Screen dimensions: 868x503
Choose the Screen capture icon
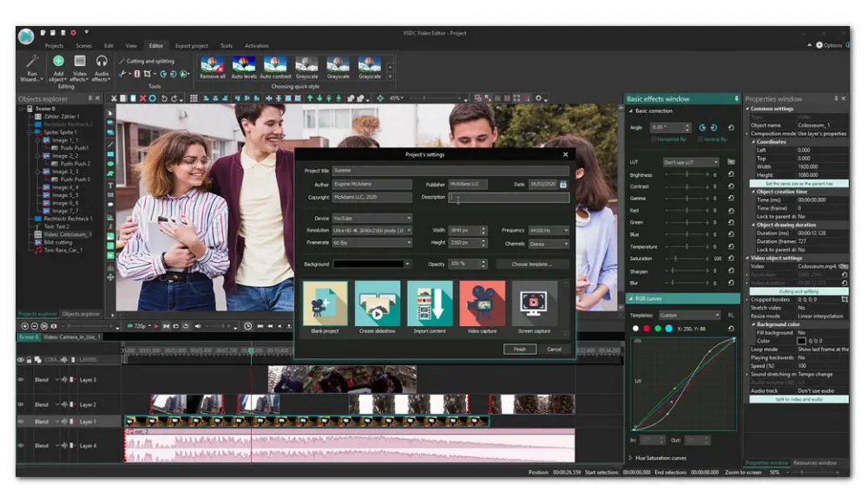534,304
